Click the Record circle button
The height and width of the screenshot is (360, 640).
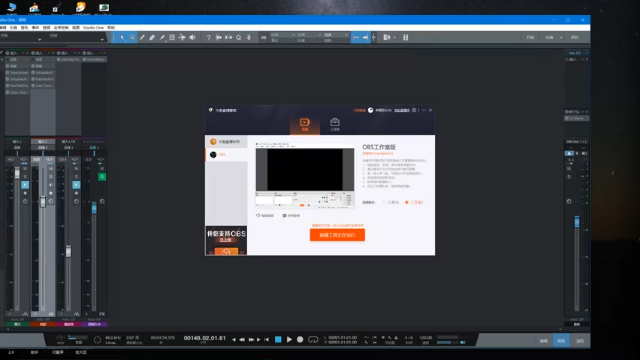[x=300, y=339]
